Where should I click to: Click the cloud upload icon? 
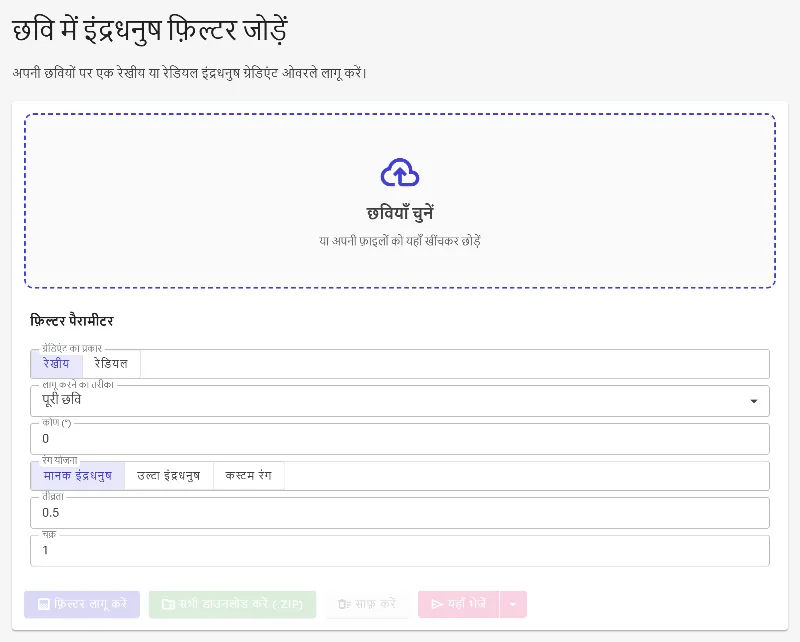tap(400, 172)
